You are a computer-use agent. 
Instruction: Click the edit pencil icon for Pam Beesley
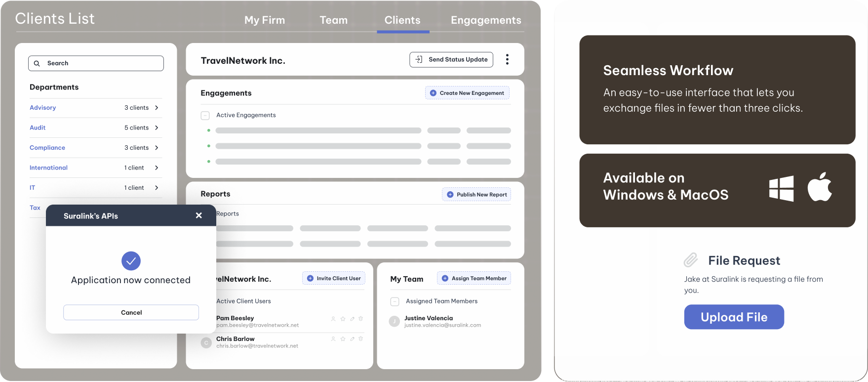coord(352,319)
